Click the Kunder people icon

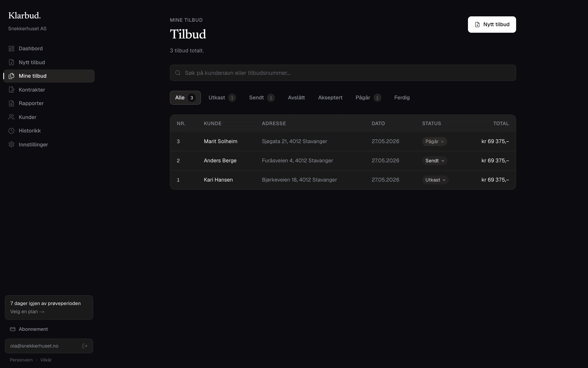pos(11,117)
